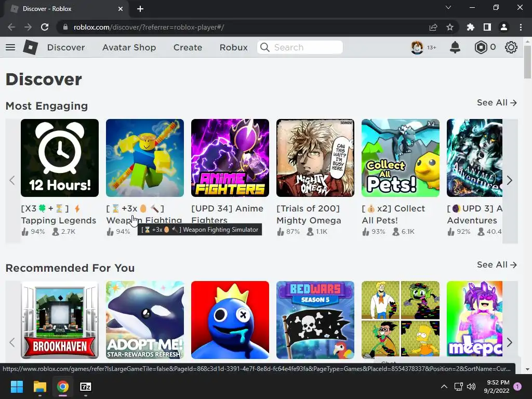
Task: Open the Chrome extensions puzzle icon
Action: [471, 27]
